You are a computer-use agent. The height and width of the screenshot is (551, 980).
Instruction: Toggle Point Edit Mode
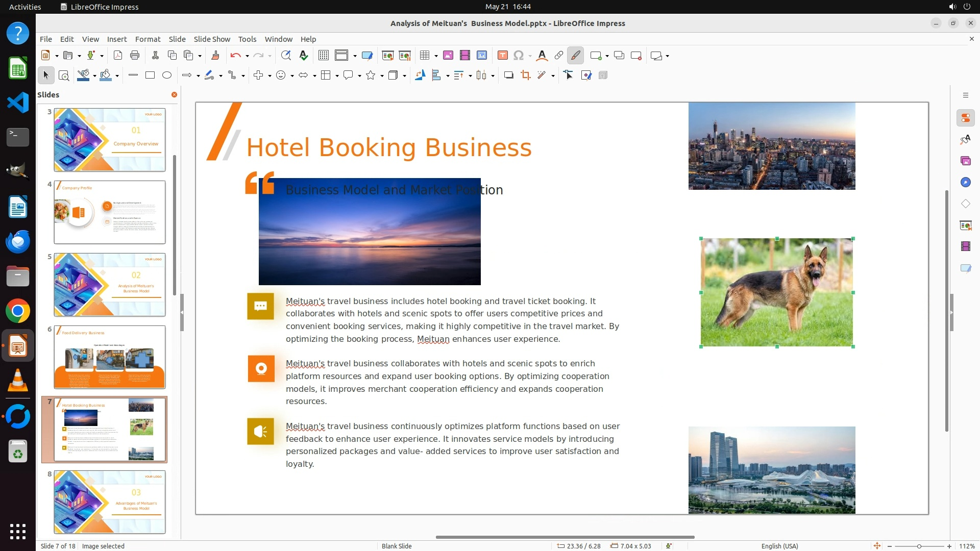pyautogui.click(x=568, y=76)
